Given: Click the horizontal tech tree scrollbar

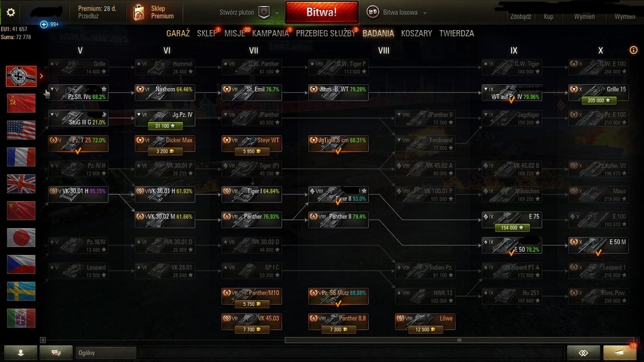Looking at the screenshot, I should pos(459,340).
